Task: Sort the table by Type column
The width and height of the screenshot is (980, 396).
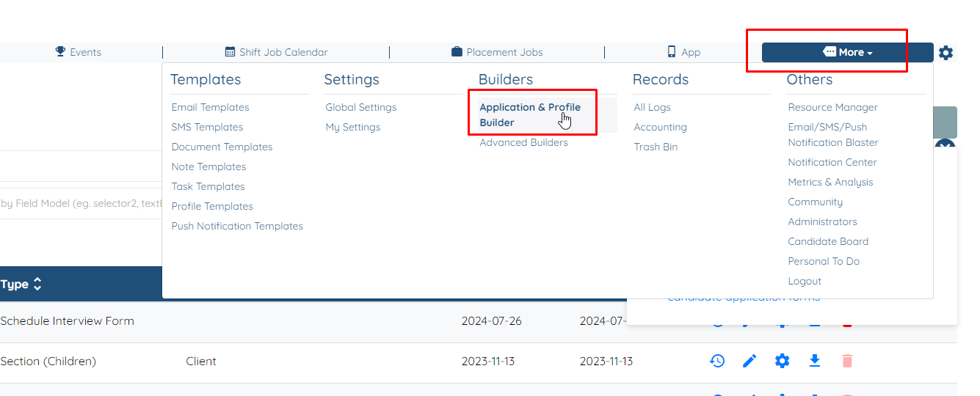Action: 21,285
